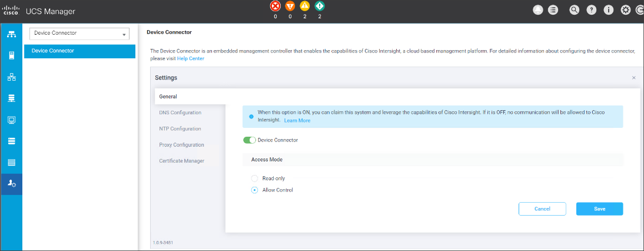Open the Equipment icon in left sidebar
Viewport: 644px width, 251px height.
pyautogui.click(x=12, y=34)
